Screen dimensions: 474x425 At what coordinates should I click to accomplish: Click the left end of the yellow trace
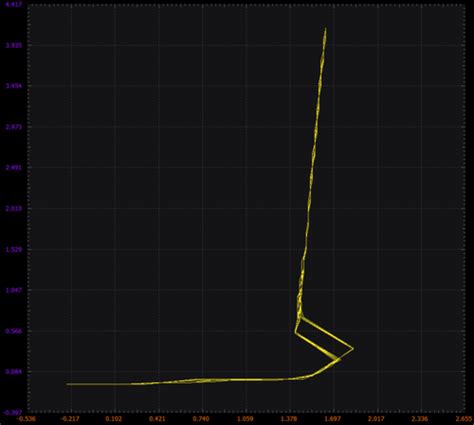pyautogui.click(x=67, y=384)
